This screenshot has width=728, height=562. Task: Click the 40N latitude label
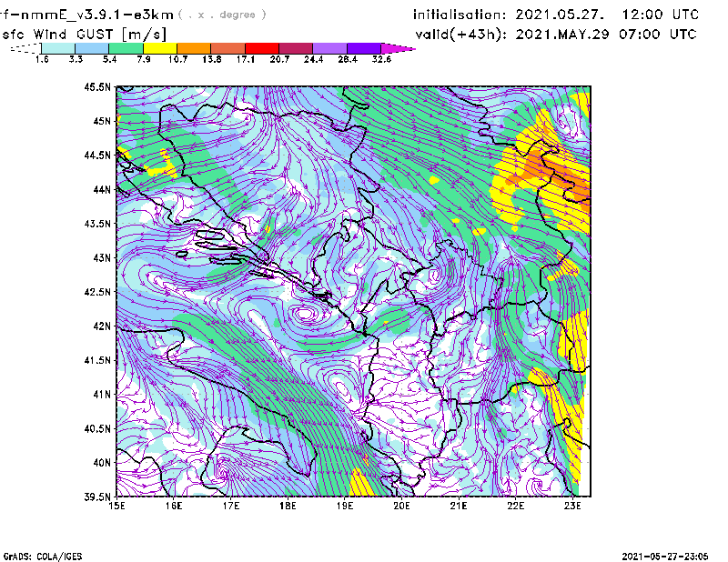point(102,463)
